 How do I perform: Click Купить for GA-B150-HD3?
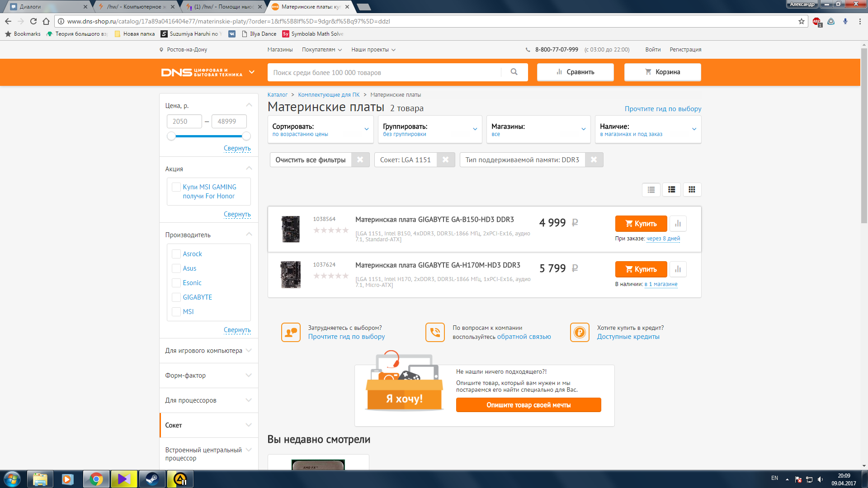641,223
